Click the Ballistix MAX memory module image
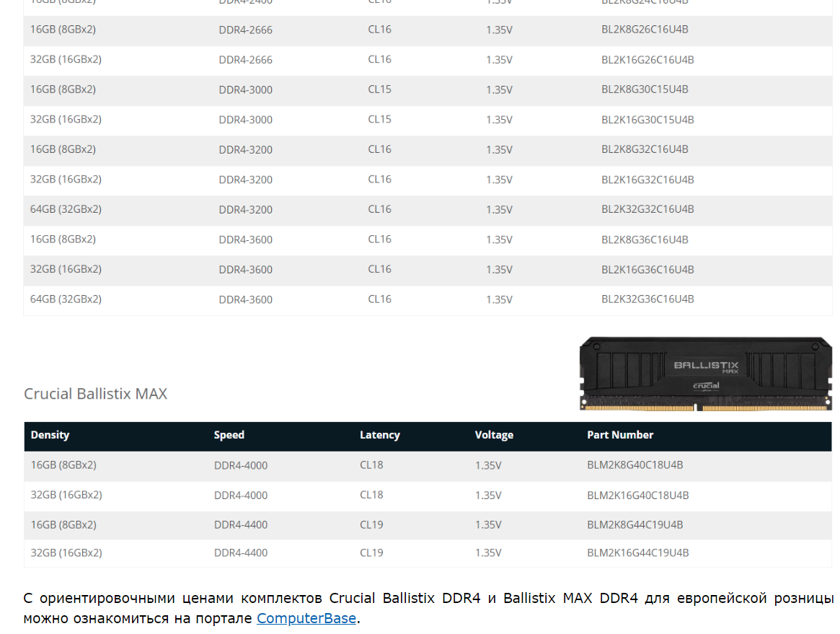The width and height of the screenshot is (840, 634). coord(706,374)
